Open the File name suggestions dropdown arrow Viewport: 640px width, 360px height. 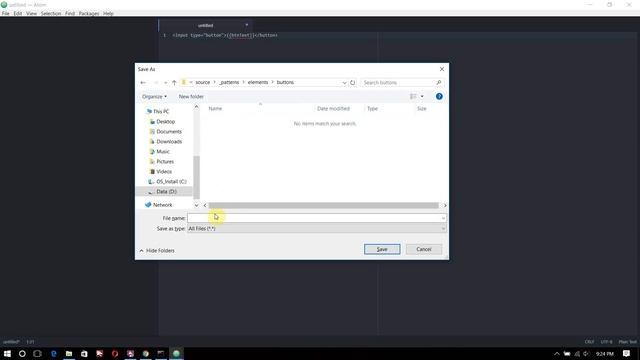click(443, 218)
